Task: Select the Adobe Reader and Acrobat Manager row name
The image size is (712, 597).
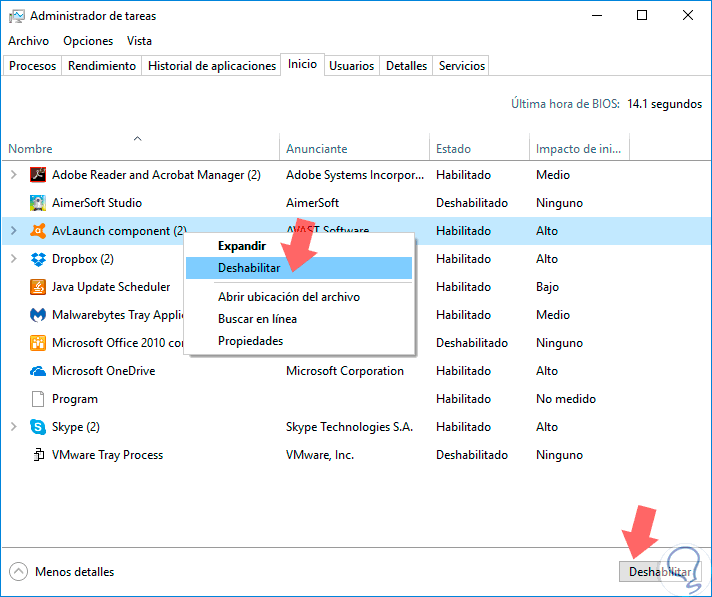Action: [156, 175]
